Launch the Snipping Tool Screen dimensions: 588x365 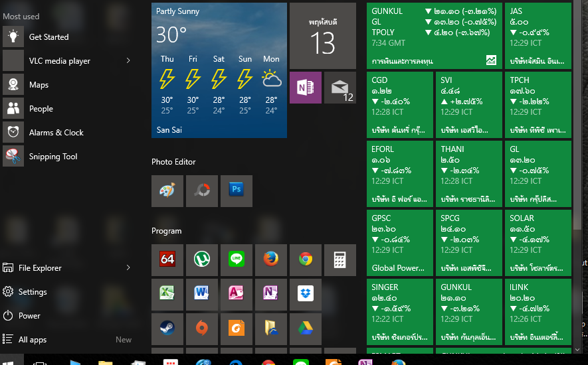pos(68,157)
